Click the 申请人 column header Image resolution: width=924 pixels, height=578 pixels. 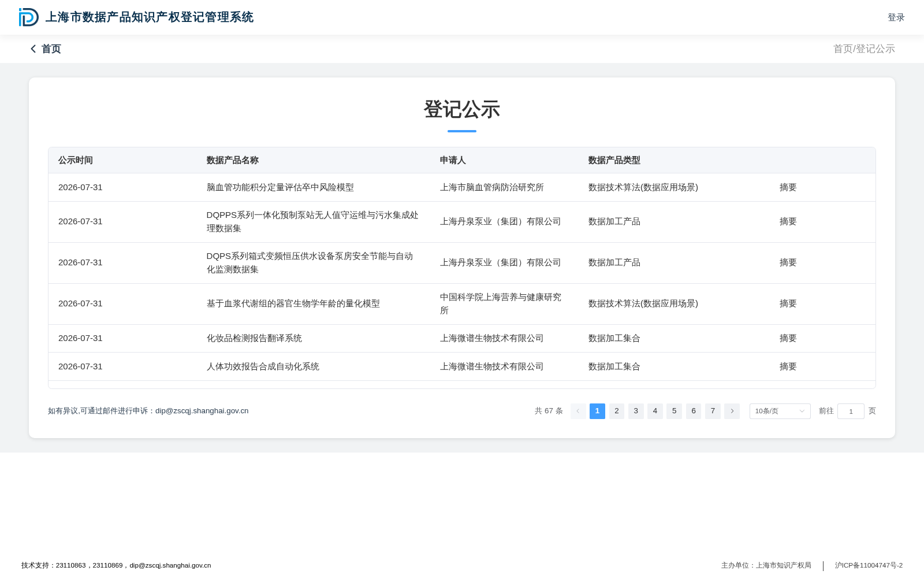click(x=453, y=160)
